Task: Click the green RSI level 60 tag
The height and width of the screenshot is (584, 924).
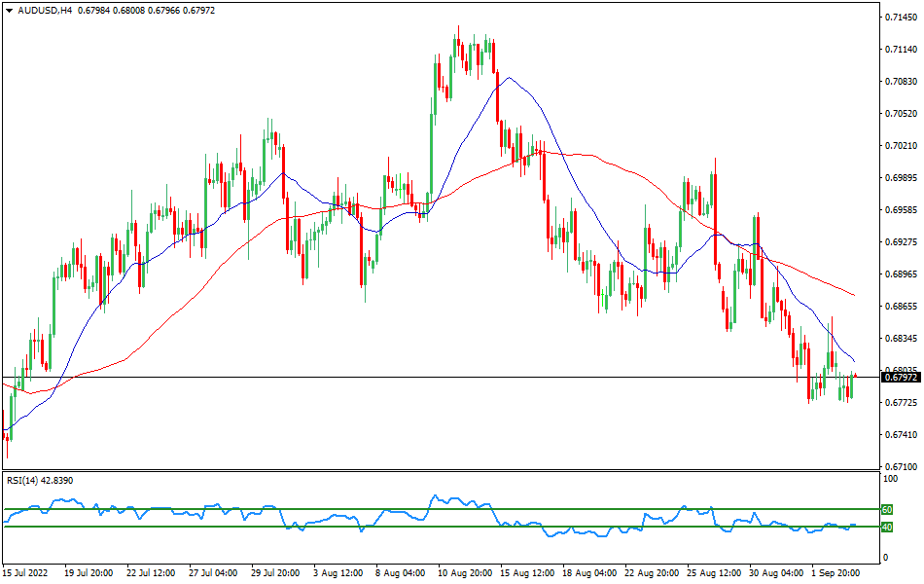Action: click(x=886, y=509)
